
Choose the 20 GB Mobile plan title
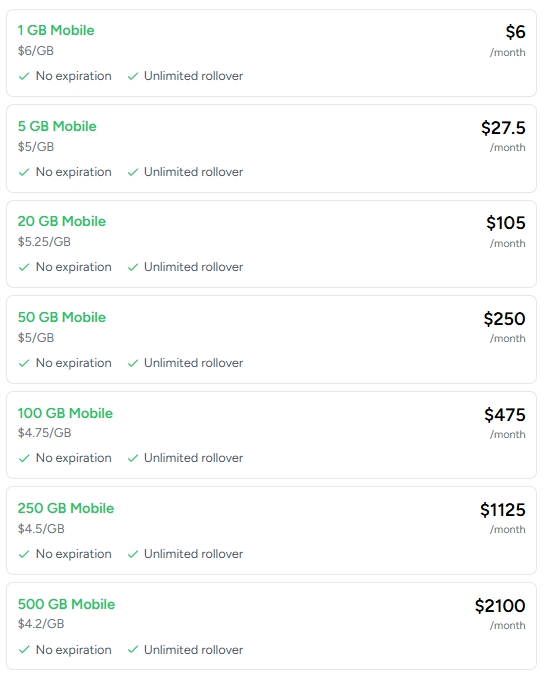(62, 221)
